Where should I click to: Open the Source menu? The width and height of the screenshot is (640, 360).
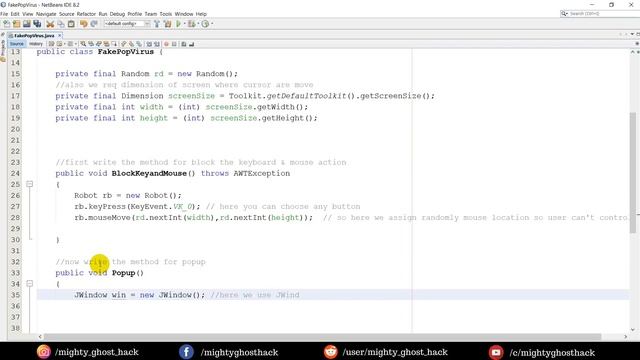67,14
